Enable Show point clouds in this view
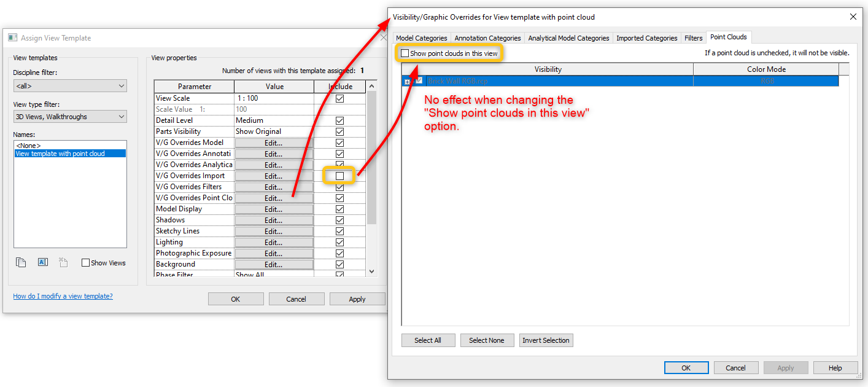The width and height of the screenshot is (868, 387). coord(404,53)
